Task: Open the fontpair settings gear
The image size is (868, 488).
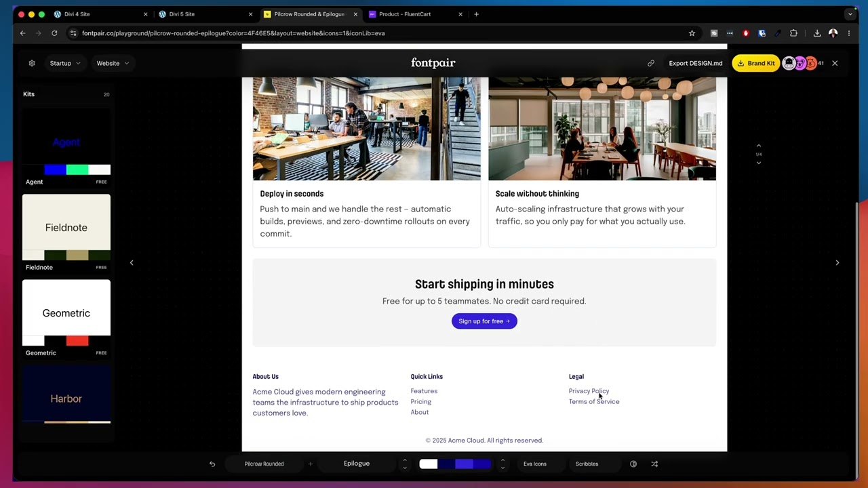Action: [x=32, y=63]
